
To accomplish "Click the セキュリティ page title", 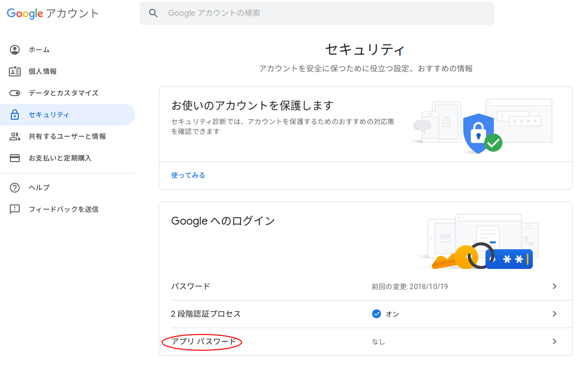I will tap(365, 49).
